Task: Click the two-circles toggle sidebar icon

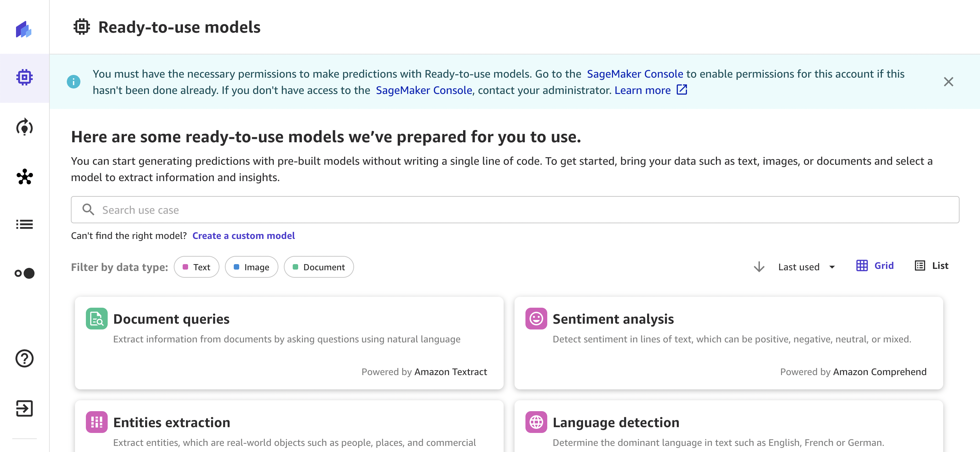Action: click(24, 273)
